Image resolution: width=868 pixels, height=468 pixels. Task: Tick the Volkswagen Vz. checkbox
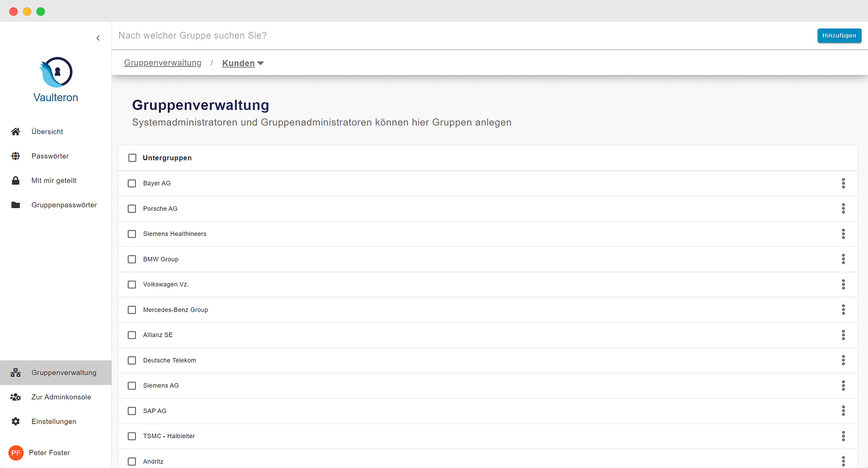coord(132,285)
